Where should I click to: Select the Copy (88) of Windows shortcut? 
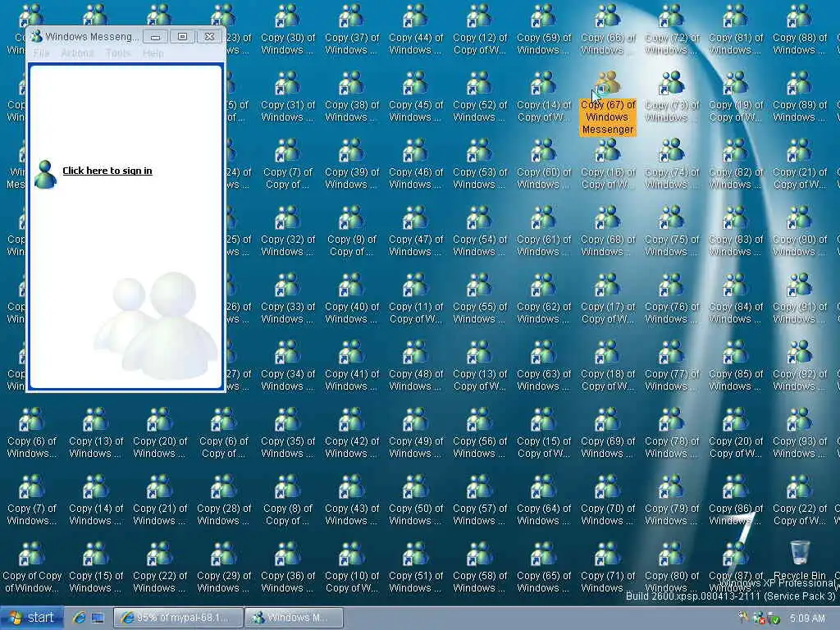800,30
